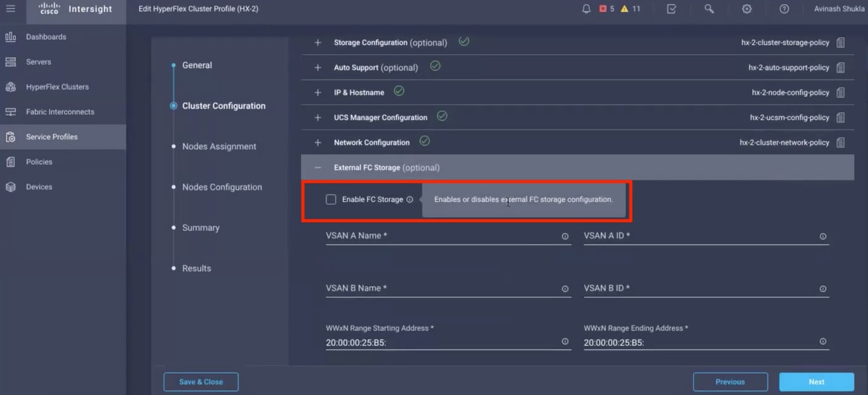The height and width of the screenshot is (395, 868).
Task: Open the notifications bell
Action: 587,9
